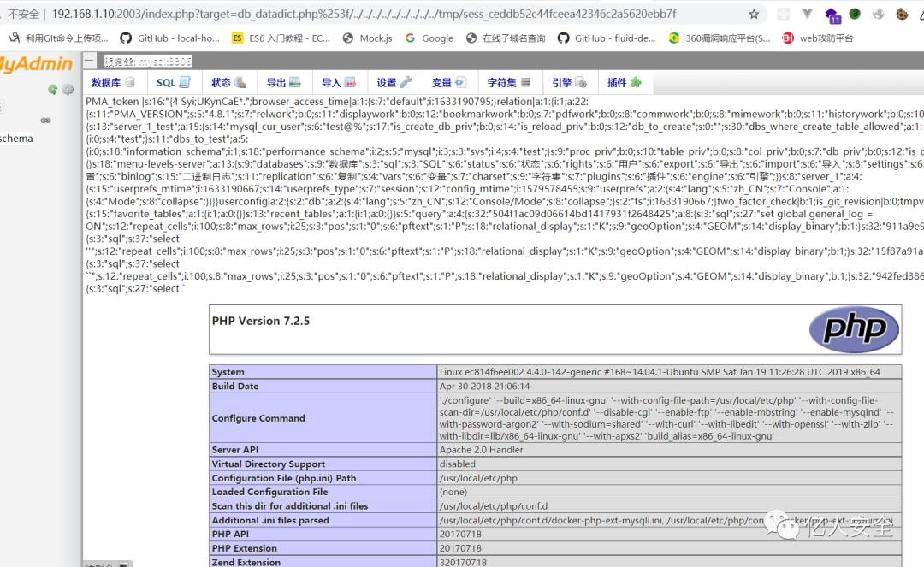Click the browser address bar URL
924x567 pixels.
[x=364, y=15]
